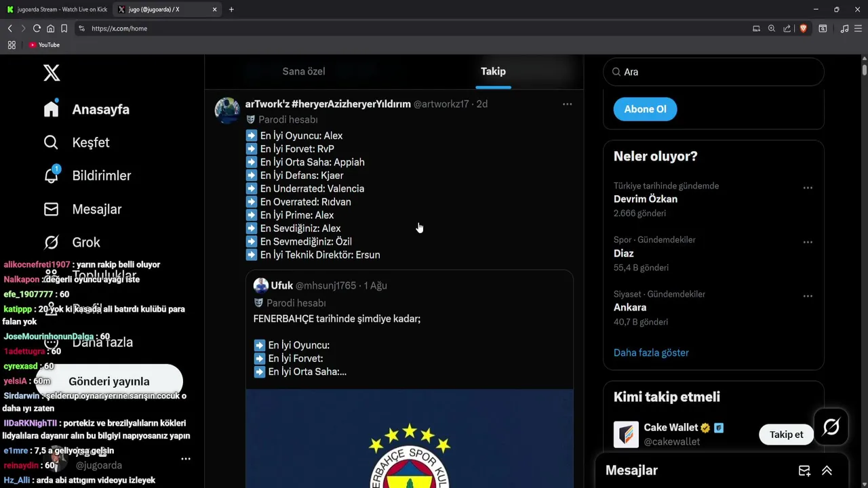Open the floating Grok button
The height and width of the screenshot is (488, 868).
click(831, 427)
